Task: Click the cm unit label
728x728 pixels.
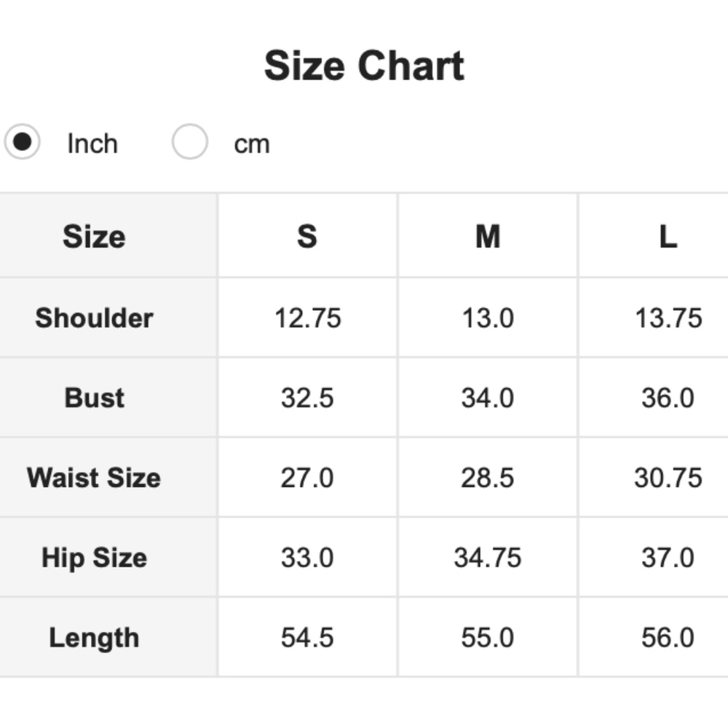Action: (x=252, y=143)
